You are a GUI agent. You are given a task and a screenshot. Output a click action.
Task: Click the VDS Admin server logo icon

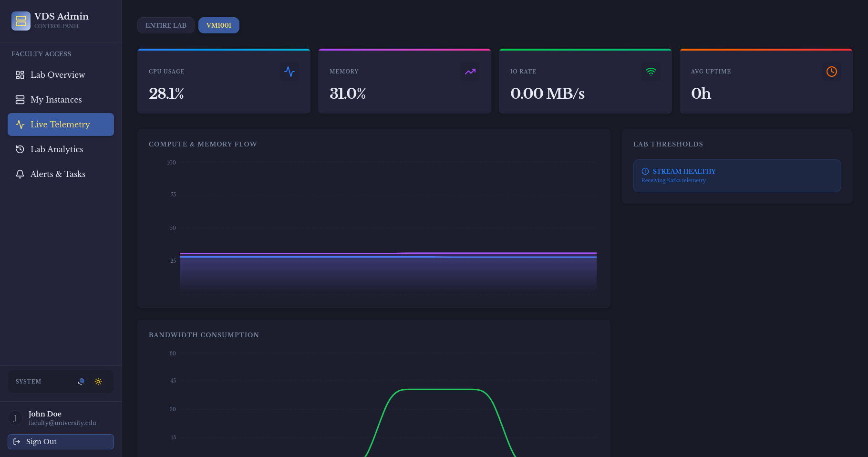[x=21, y=21]
